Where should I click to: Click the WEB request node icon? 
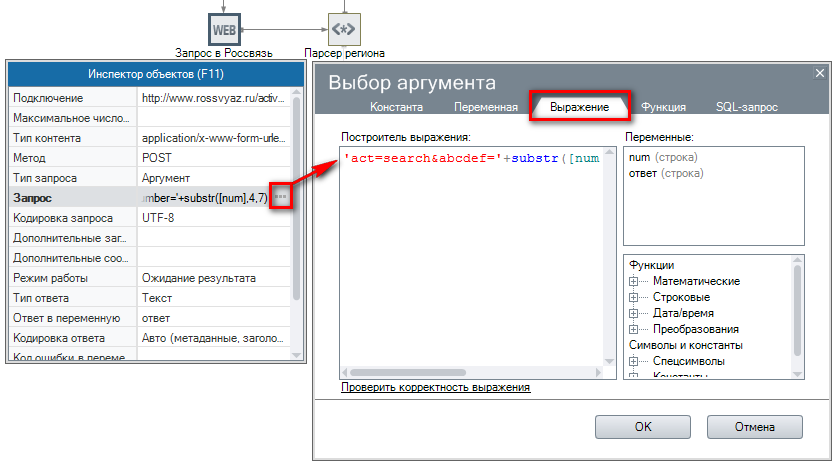click(x=225, y=29)
